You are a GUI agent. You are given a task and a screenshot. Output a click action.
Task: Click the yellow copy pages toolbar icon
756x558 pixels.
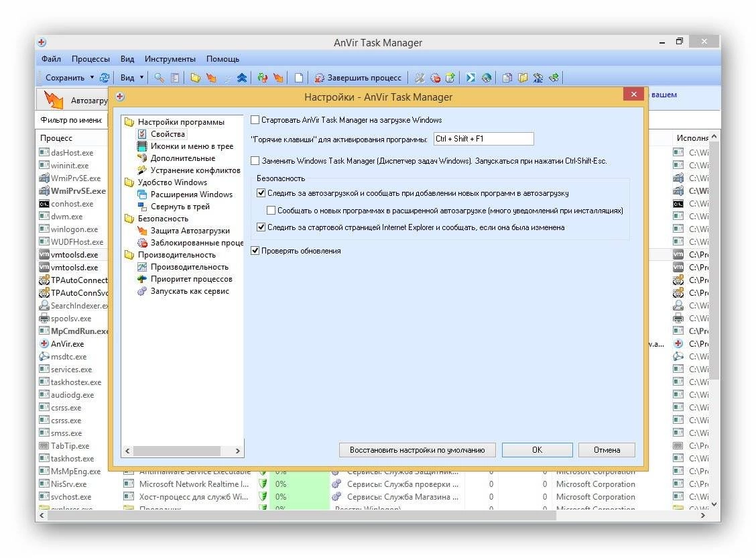click(522, 78)
